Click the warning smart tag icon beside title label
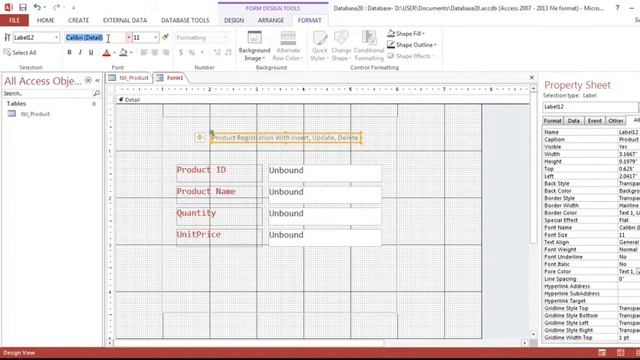Viewport: 640px width, 360px height. tap(200, 138)
